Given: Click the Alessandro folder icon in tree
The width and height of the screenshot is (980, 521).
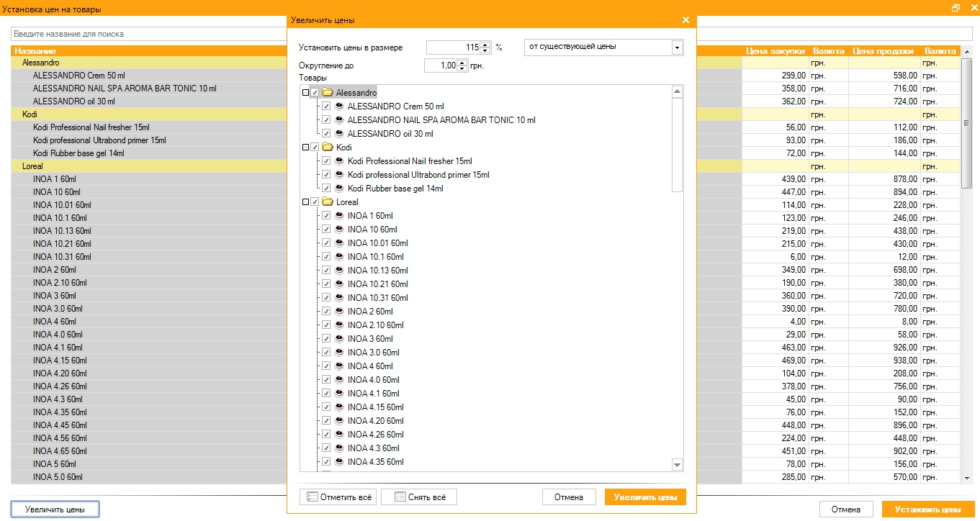Looking at the screenshot, I should [x=327, y=93].
